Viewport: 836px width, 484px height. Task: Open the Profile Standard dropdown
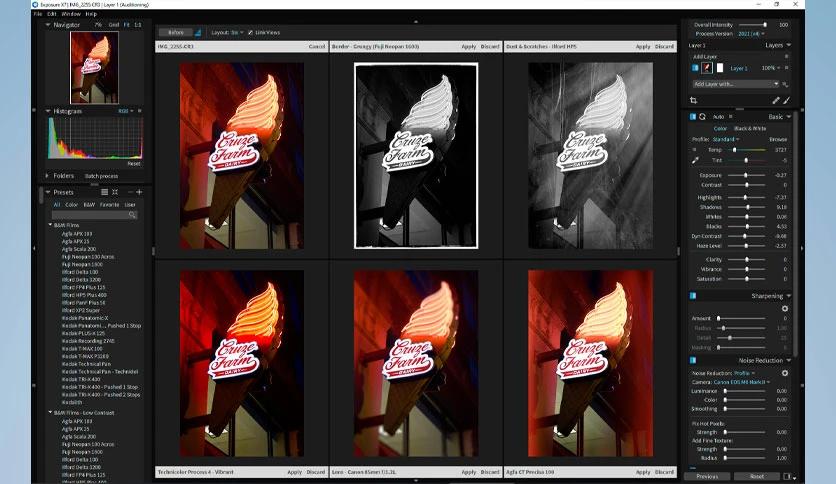pos(726,139)
